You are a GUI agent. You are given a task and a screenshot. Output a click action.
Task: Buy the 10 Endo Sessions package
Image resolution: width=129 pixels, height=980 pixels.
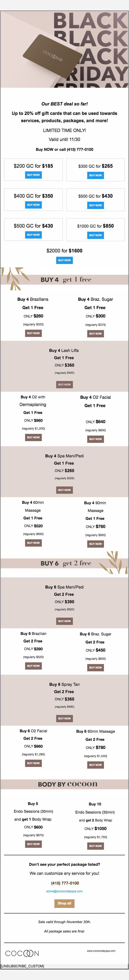click(x=96, y=846)
